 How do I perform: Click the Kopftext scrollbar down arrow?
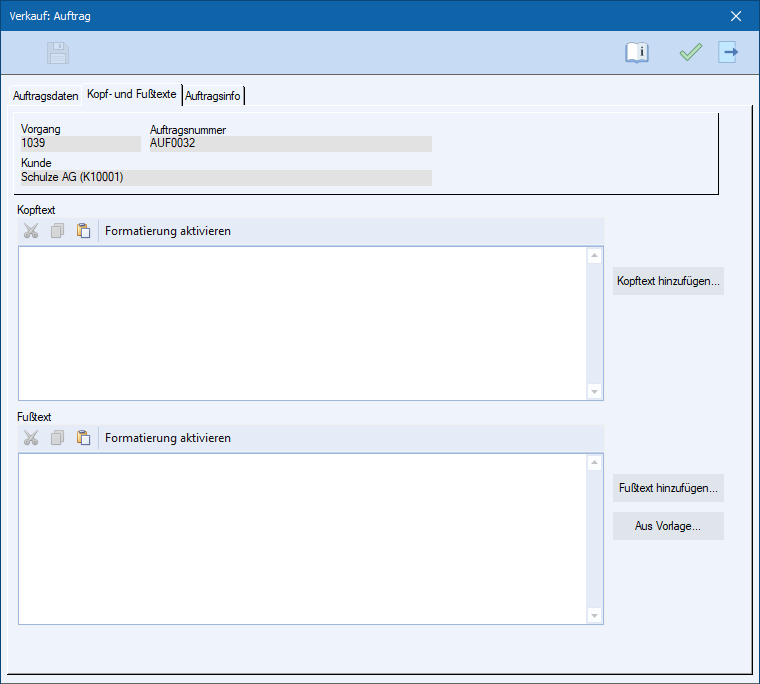click(595, 391)
